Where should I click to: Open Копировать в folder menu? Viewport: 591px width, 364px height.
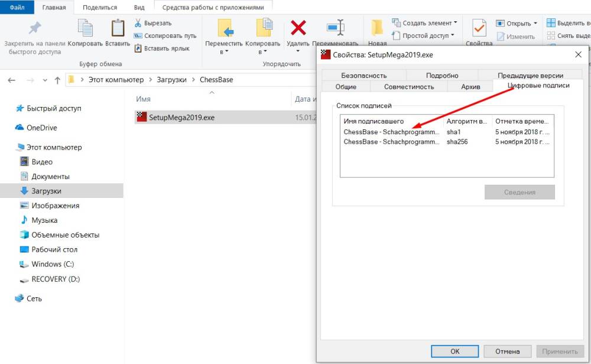pyautogui.click(x=263, y=37)
